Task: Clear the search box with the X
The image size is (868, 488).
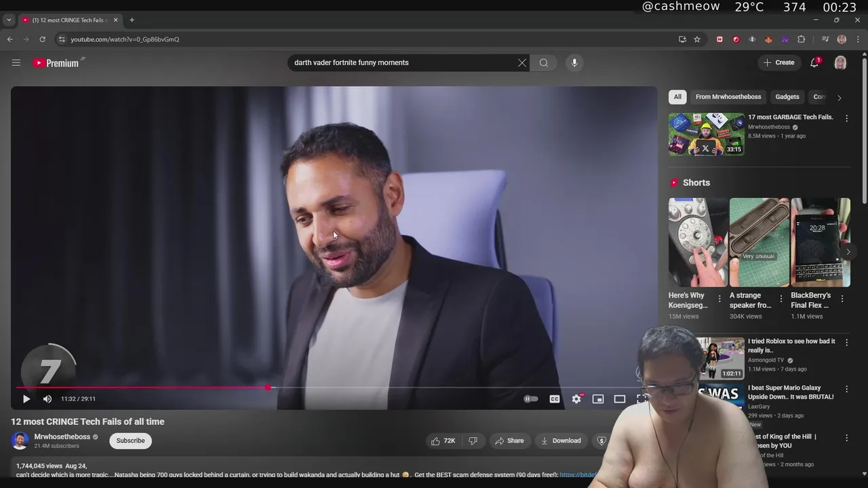Action: pos(522,62)
